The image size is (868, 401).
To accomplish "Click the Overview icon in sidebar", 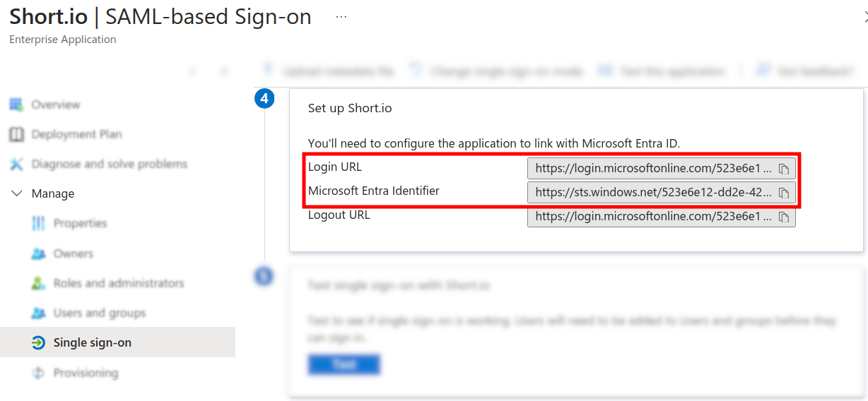I will click(x=16, y=104).
